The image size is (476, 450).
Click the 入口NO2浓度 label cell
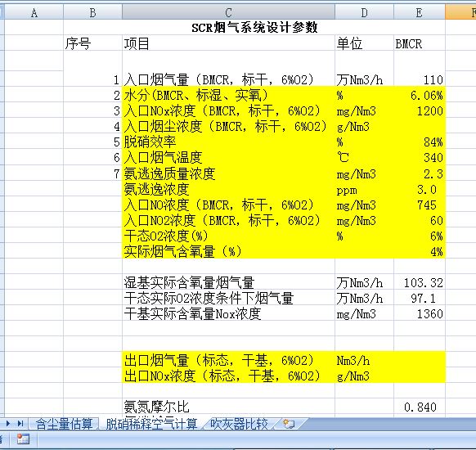pos(228,220)
